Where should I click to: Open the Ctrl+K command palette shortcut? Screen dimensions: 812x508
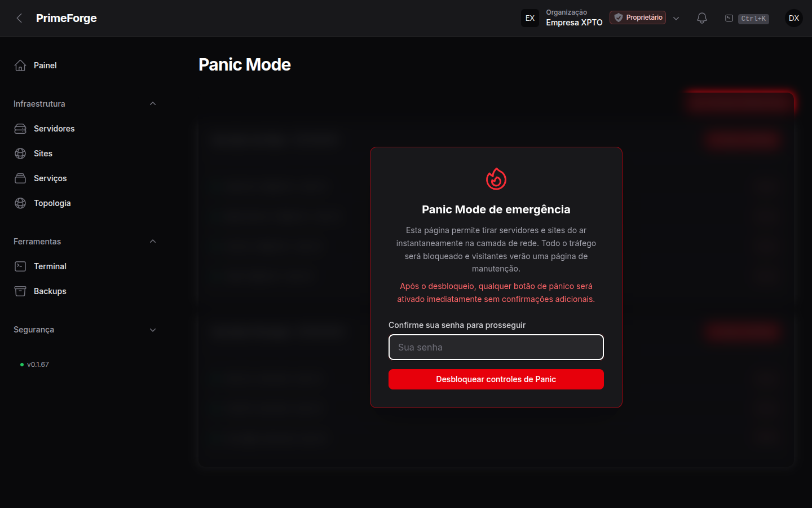click(753, 19)
